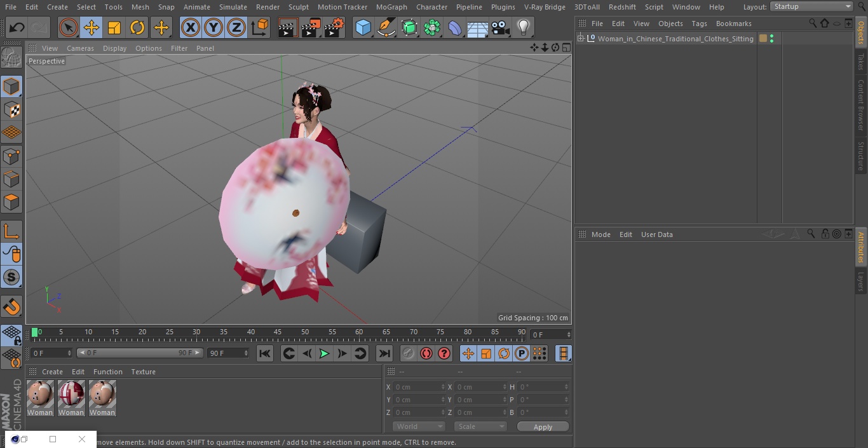Screen dimensions: 868x448
Task: Click frame 45 on the timeline ruler
Action: (278, 332)
